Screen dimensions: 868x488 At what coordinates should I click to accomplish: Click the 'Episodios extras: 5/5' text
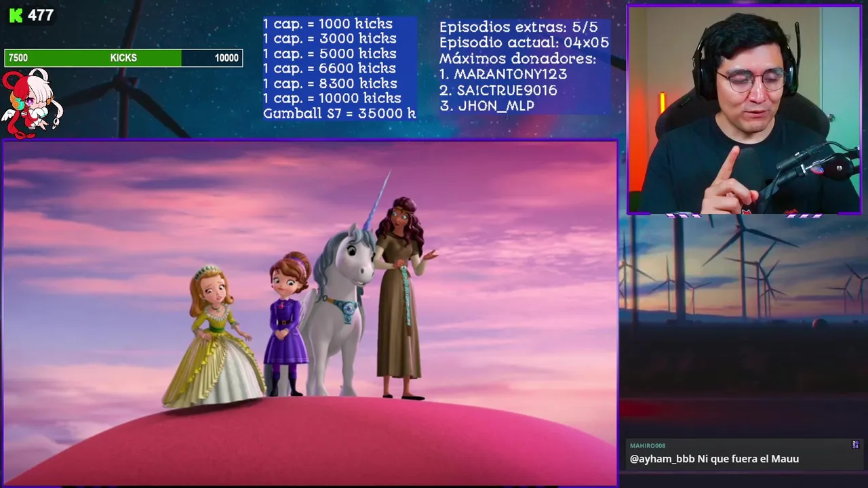pos(519,27)
